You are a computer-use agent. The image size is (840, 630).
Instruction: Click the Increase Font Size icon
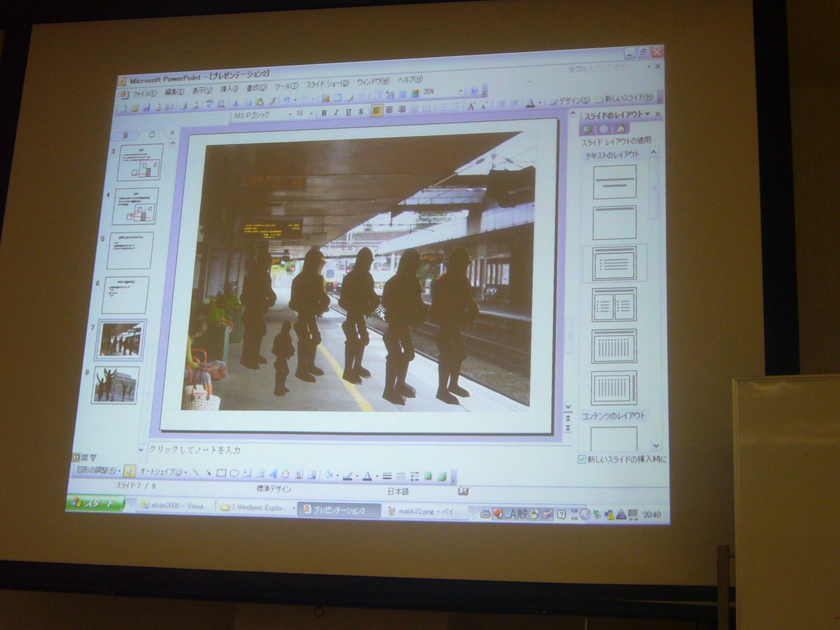(x=471, y=107)
